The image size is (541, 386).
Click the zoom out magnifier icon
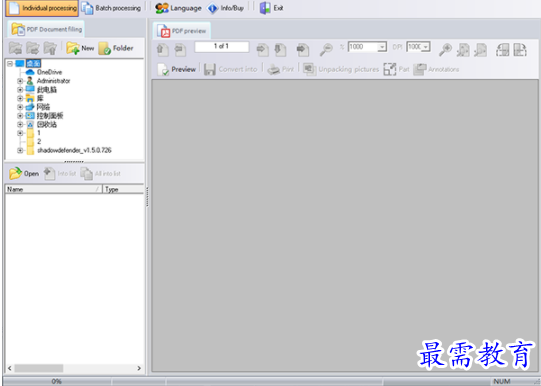pyautogui.click(x=326, y=50)
